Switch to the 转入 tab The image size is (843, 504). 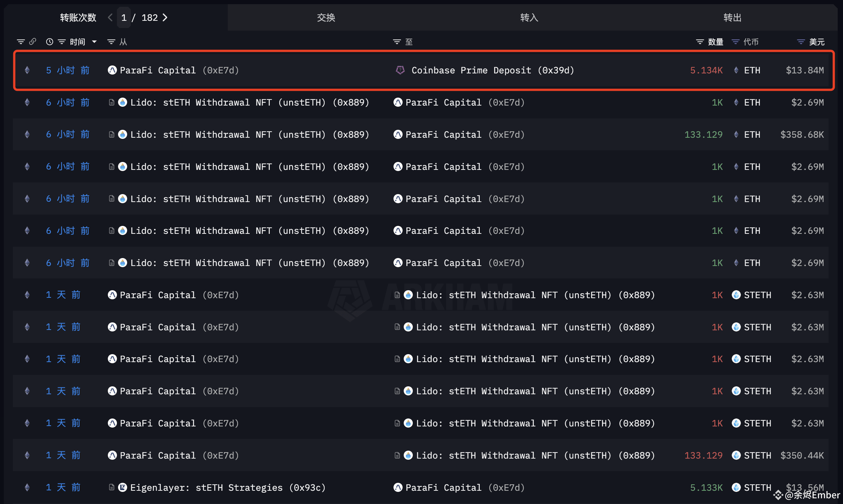529,17
